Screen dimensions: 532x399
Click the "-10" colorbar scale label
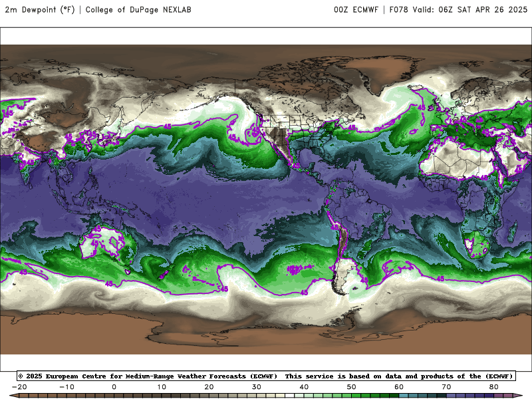tap(66, 387)
